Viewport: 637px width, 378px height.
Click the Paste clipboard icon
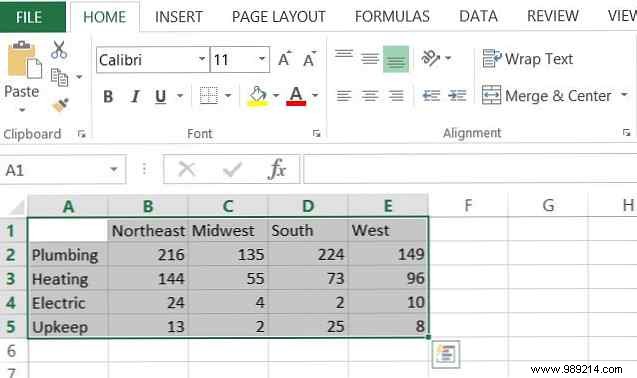click(24, 60)
